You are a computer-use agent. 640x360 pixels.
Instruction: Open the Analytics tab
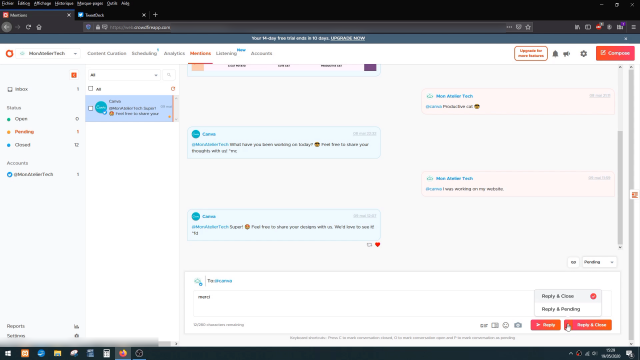tap(174, 53)
